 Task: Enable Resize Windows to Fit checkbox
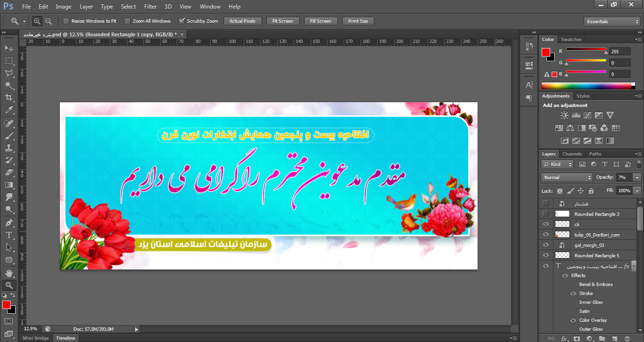[66, 21]
